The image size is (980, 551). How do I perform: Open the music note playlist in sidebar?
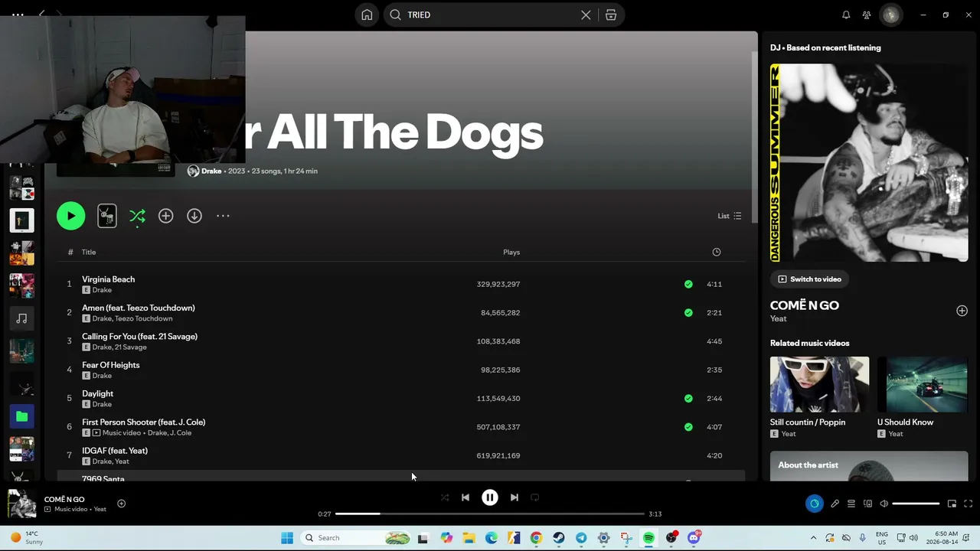tap(21, 318)
